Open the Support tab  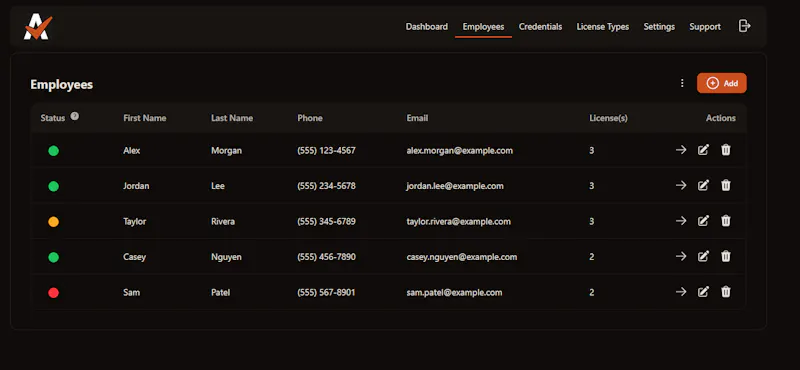(x=705, y=27)
